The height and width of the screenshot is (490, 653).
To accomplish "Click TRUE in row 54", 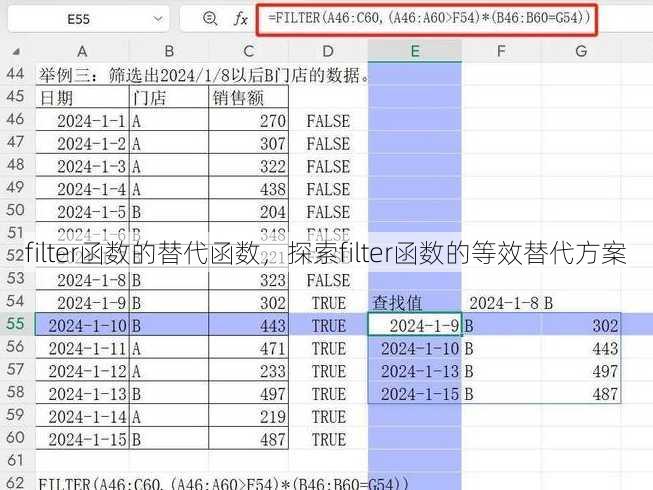I will 329,303.
